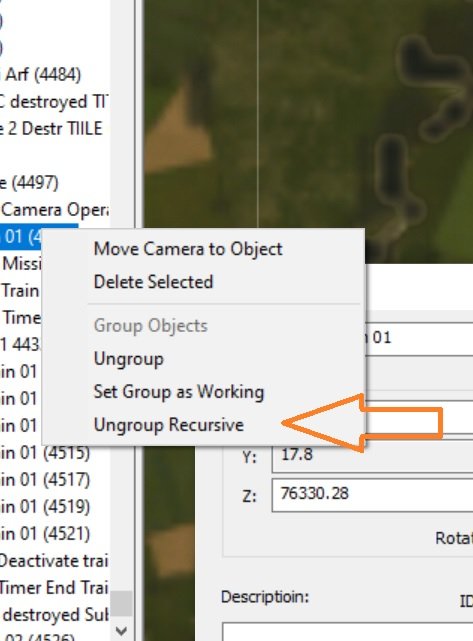This screenshot has width=473, height=641.
Task: Click the name field ending in 01
Action: click(419, 339)
